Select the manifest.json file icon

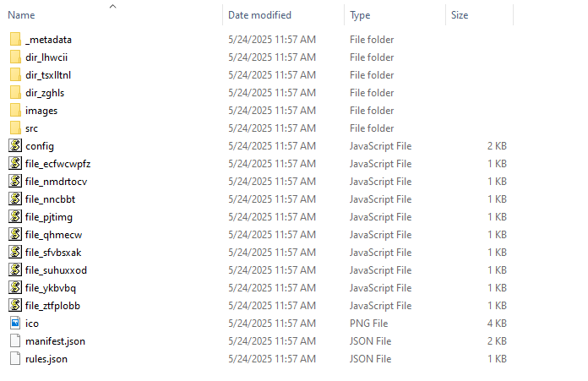(x=15, y=341)
